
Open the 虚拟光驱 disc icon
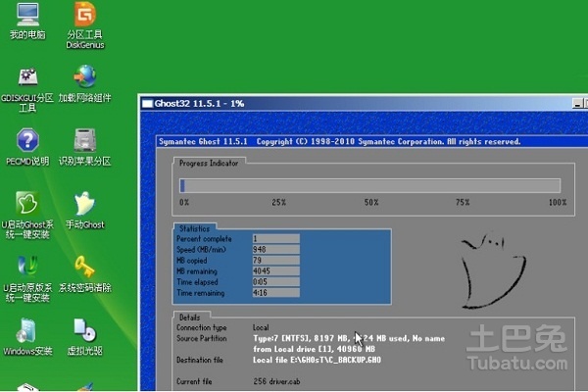click(x=84, y=337)
